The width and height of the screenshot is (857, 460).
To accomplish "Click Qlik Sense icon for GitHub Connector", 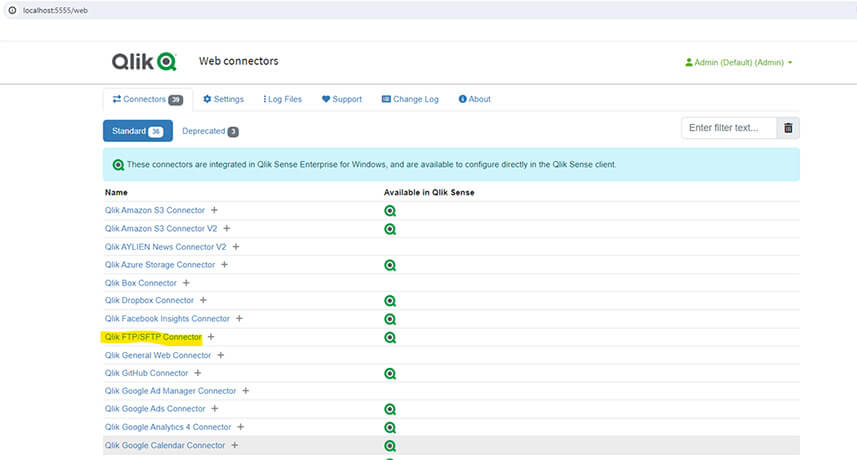I will [390, 374].
